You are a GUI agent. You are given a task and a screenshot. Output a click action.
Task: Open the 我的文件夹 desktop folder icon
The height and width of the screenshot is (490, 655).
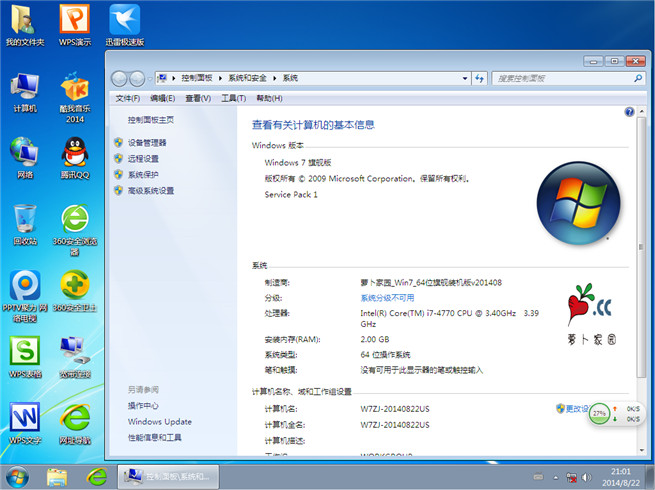tap(25, 25)
